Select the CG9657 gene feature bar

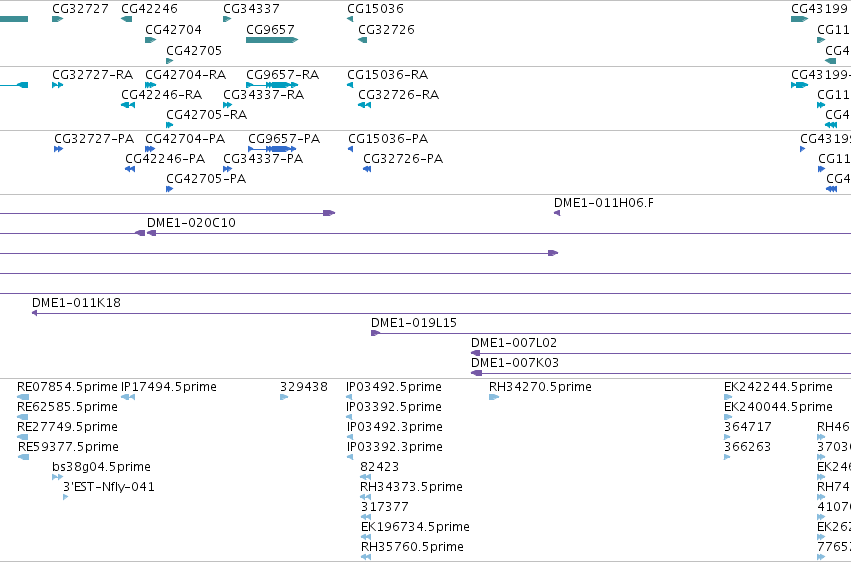point(272,40)
